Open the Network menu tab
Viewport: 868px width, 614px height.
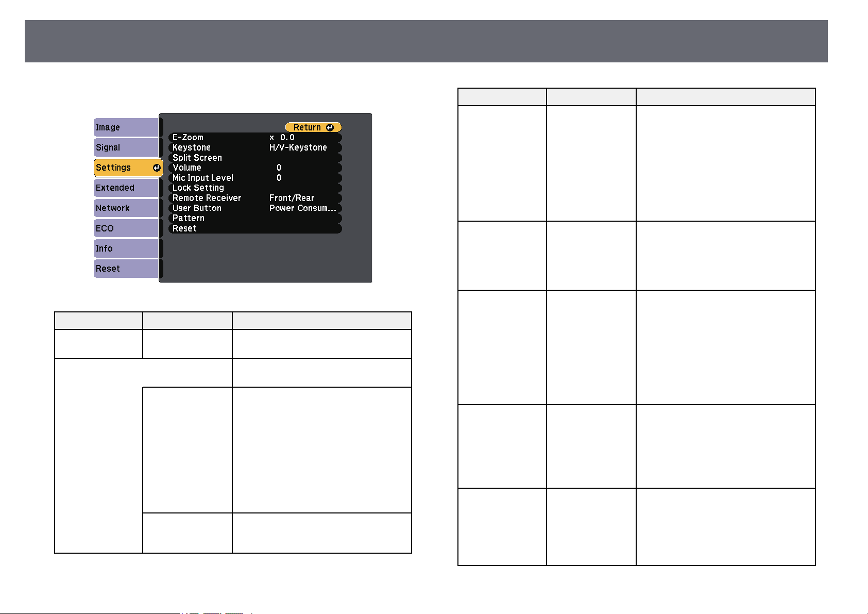click(x=126, y=208)
